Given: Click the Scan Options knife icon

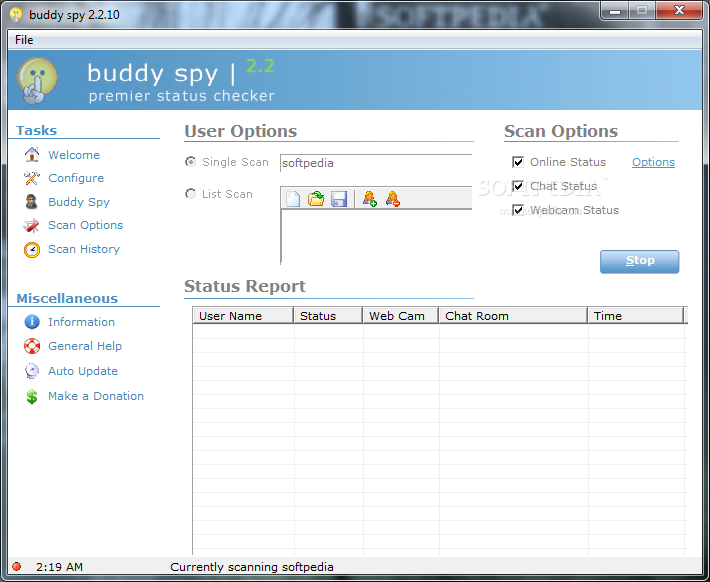Looking at the screenshot, I should click(x=32, y=225).
